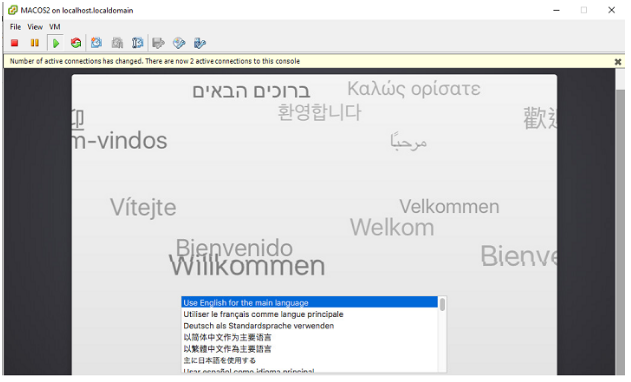Open the VM menu
This screenshot has height=382, width=631.
[55, 27]
